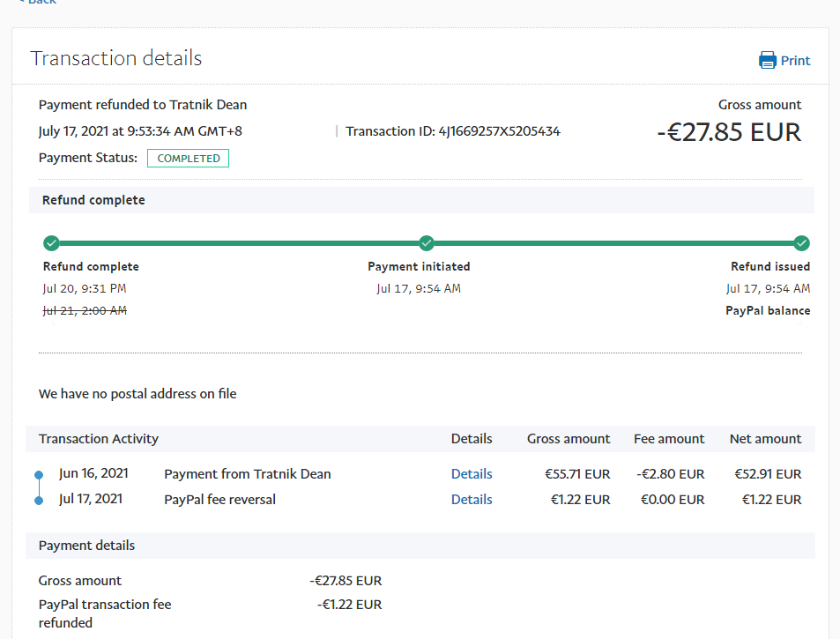Open Details for Payment from Tratnik Dean
Screen dimensions: 840x639
pyautogui.click(x=472, y=474)
